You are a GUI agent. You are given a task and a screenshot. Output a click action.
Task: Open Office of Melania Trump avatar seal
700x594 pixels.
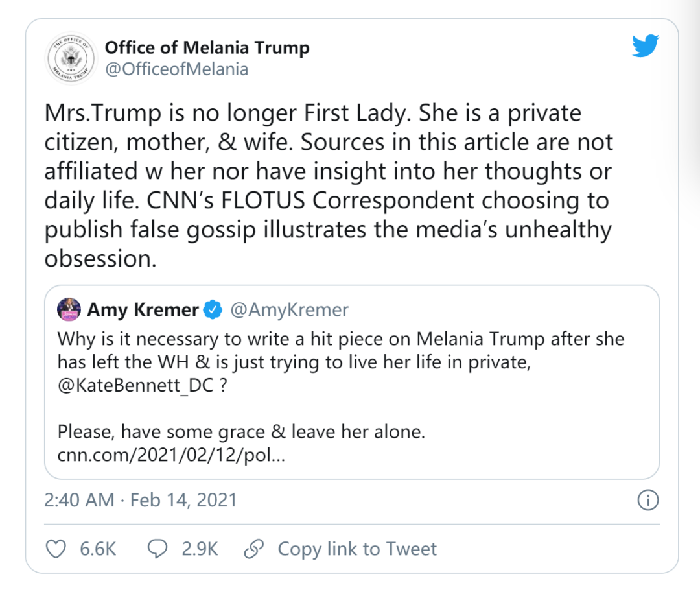pos(71,58)
